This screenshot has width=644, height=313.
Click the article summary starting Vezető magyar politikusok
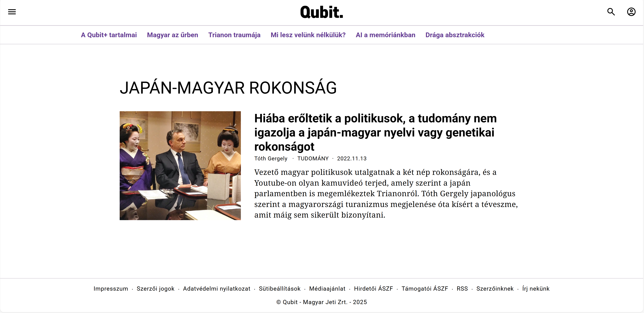[386, 194]
